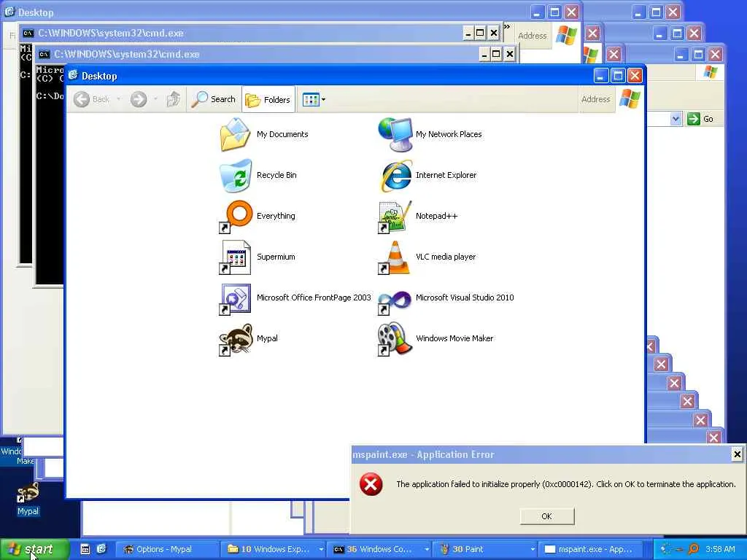Viewport: 747px width, 560px height.
Task: Expand the 36 Windows Command taskbar group
Action: (x=379, y=549)
